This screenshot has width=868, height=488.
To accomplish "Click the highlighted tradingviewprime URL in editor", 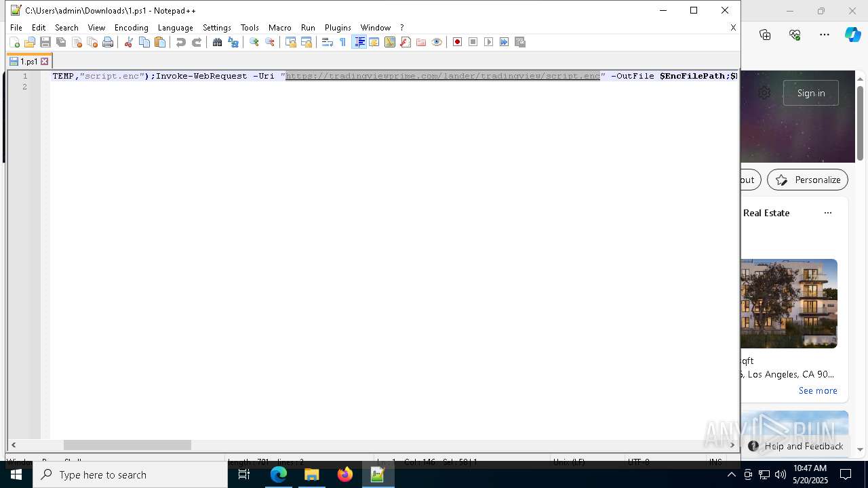I will pyautogui.click(x=443, y=76).
